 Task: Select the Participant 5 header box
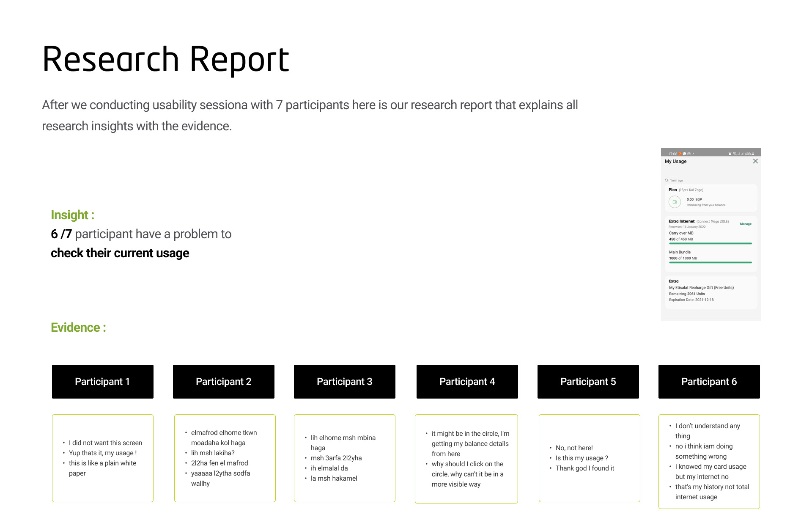[x=588, y=381]
